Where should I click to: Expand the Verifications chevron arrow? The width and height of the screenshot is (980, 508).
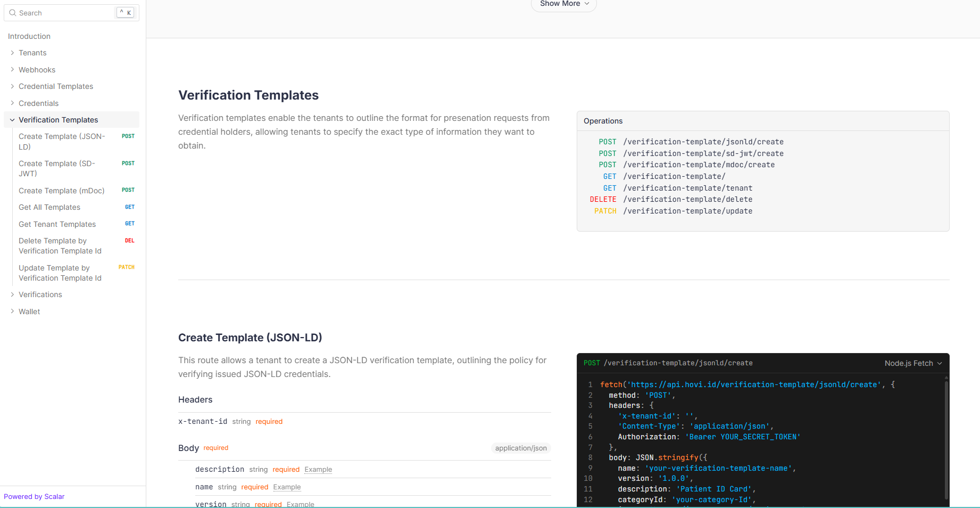(x=12, y=294)
